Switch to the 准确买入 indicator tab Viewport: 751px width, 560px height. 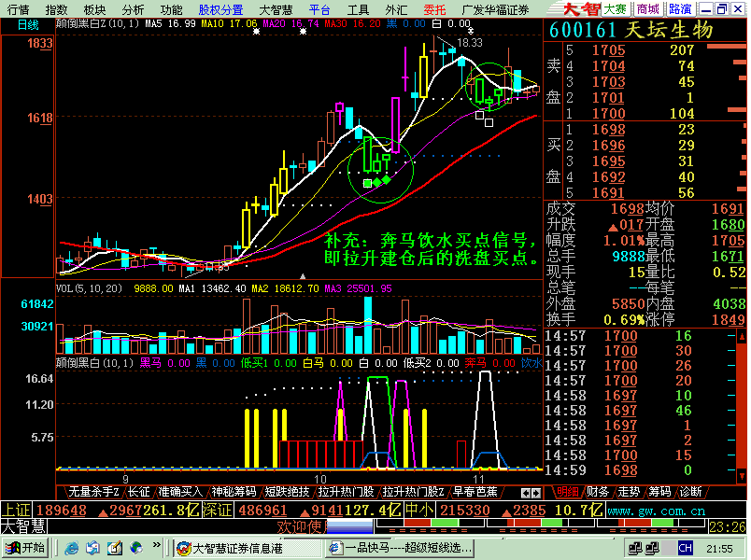(180, 492)
